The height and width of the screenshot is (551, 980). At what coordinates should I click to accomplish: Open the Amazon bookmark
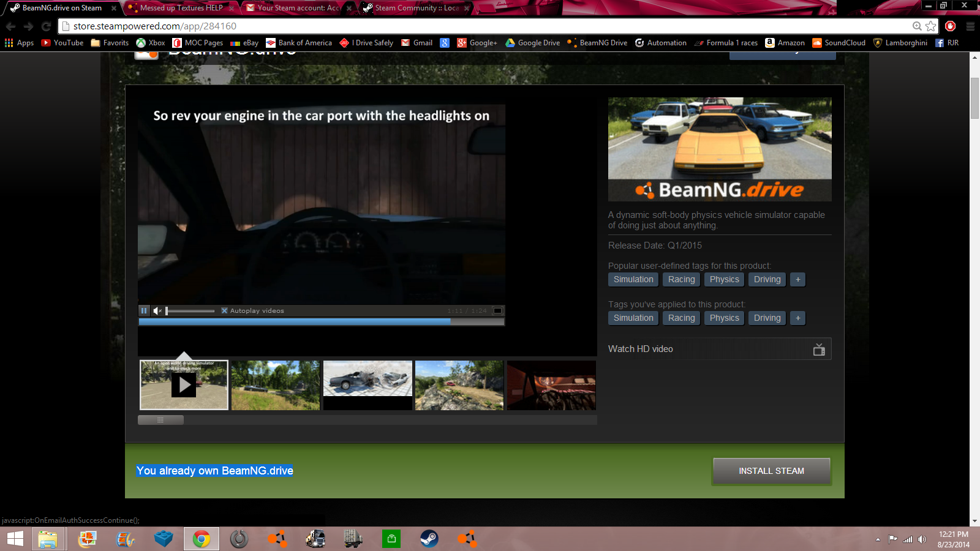[x=785, y=43]
